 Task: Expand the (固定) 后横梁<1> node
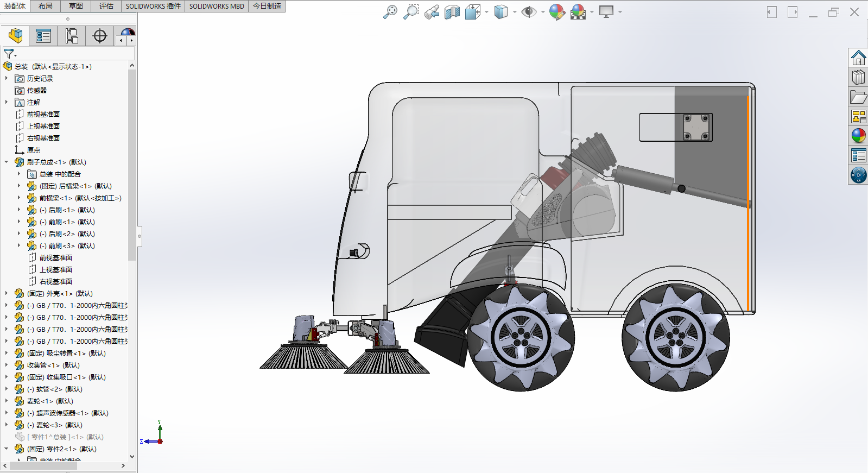[x=19, y=186]
